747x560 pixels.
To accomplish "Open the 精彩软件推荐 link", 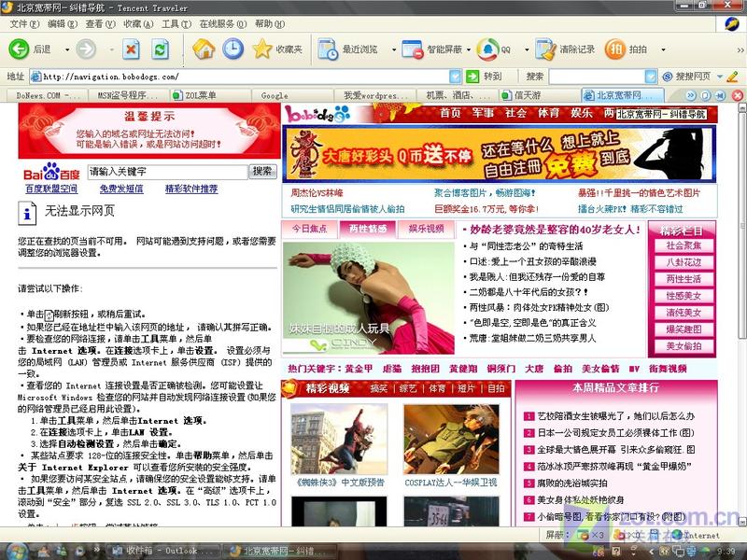I will (191, 189).
